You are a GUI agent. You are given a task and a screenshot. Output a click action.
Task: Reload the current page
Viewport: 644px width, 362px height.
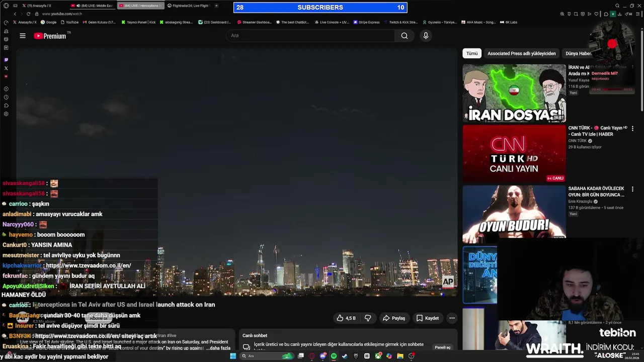[x=28, y=14]
